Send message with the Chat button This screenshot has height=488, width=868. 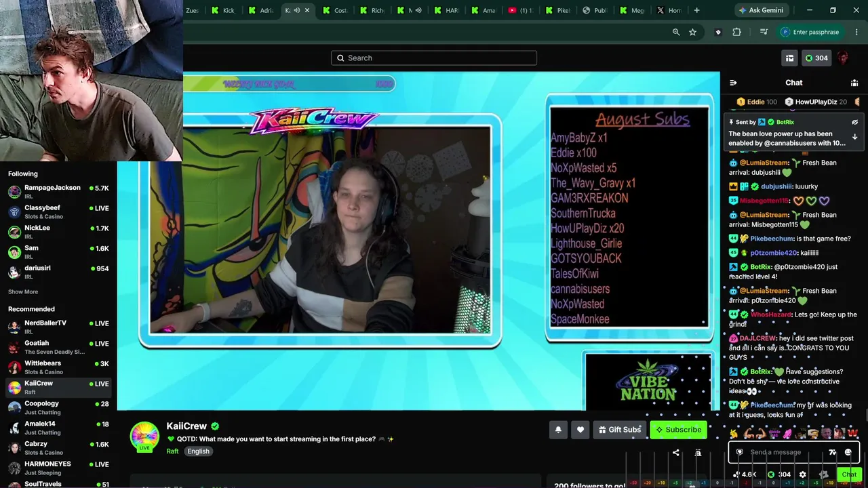coord(849,474)
